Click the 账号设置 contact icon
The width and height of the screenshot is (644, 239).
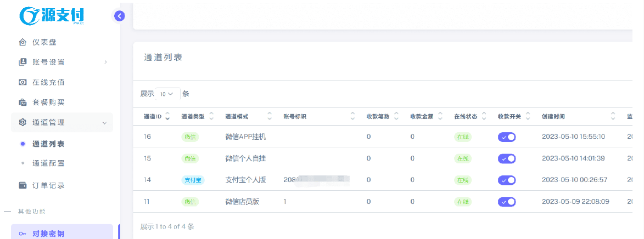pos(23,62)
